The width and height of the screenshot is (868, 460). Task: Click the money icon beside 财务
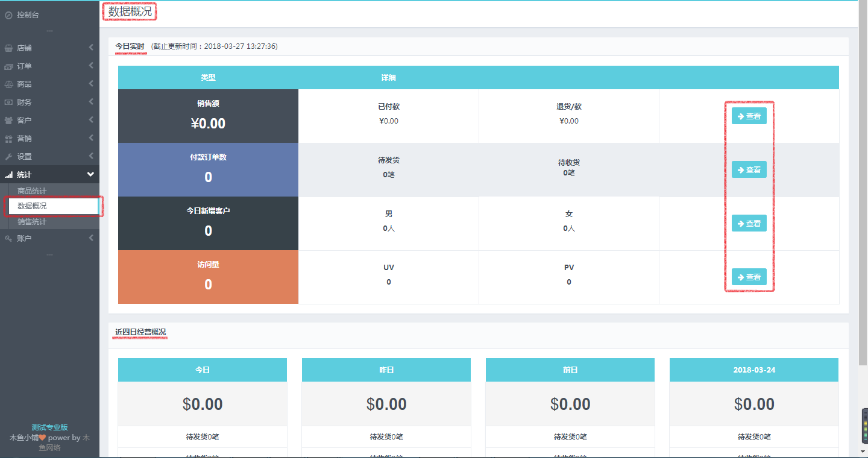coord(8,102)
